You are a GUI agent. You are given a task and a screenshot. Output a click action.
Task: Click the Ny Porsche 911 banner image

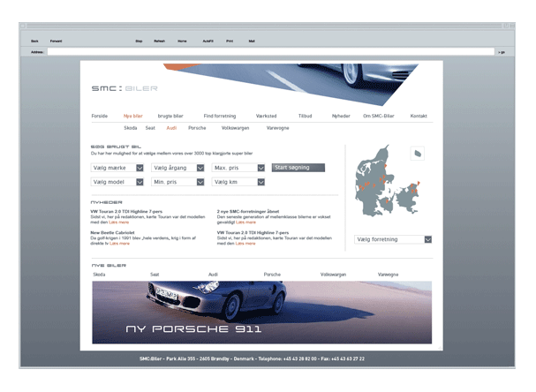[261, 313]
